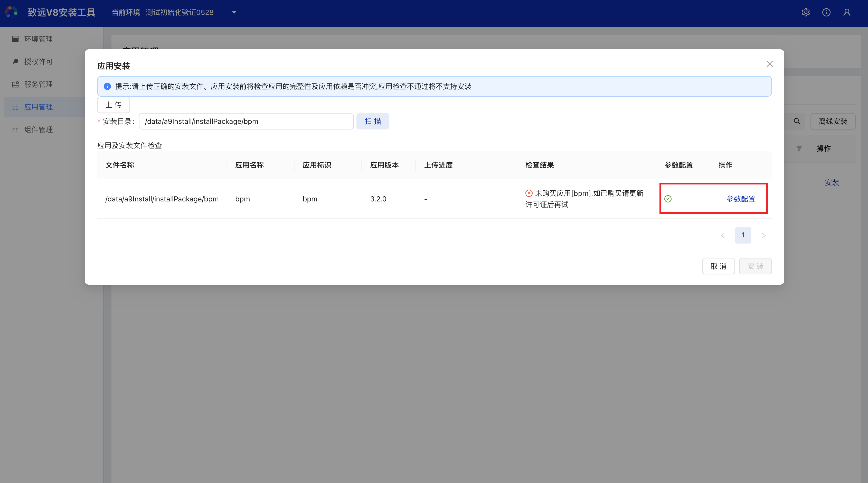Viewport: 868px width, 483px height.
Task: Click file path cell /data/a9Install/installPackage/bpm
Action: [162, 199]
